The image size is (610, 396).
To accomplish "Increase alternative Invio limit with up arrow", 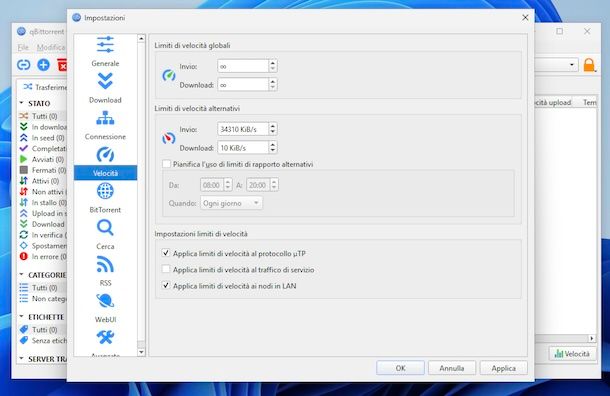I will point(273,126).
